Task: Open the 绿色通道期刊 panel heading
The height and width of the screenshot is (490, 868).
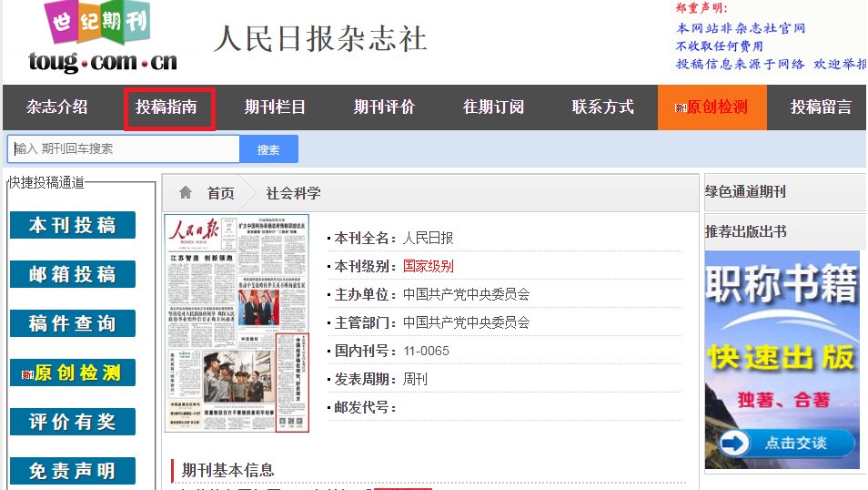Action: (745, 192)
